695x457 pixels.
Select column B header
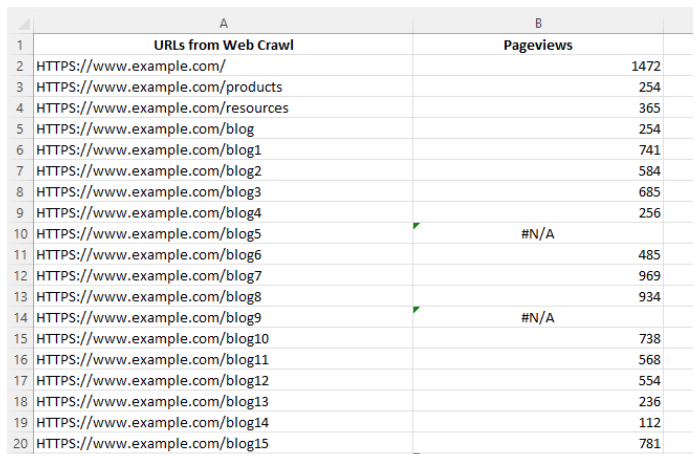coord(538,23)
